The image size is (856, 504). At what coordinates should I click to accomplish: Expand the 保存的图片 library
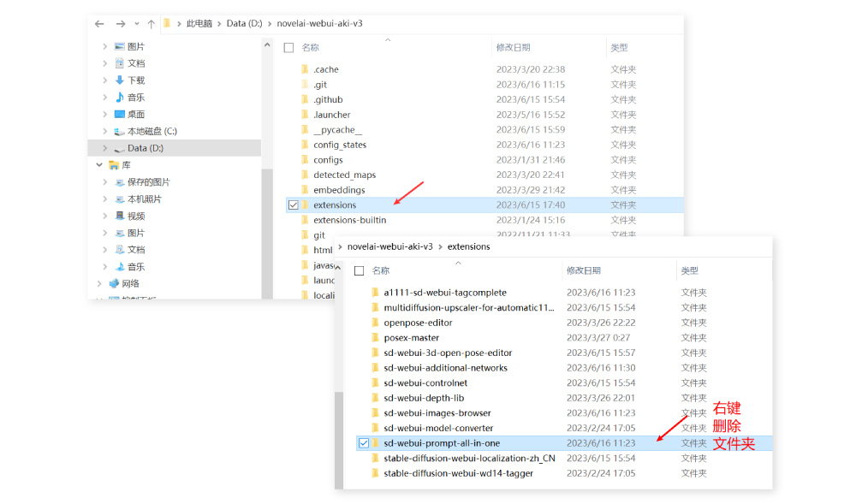click(104, 181)
